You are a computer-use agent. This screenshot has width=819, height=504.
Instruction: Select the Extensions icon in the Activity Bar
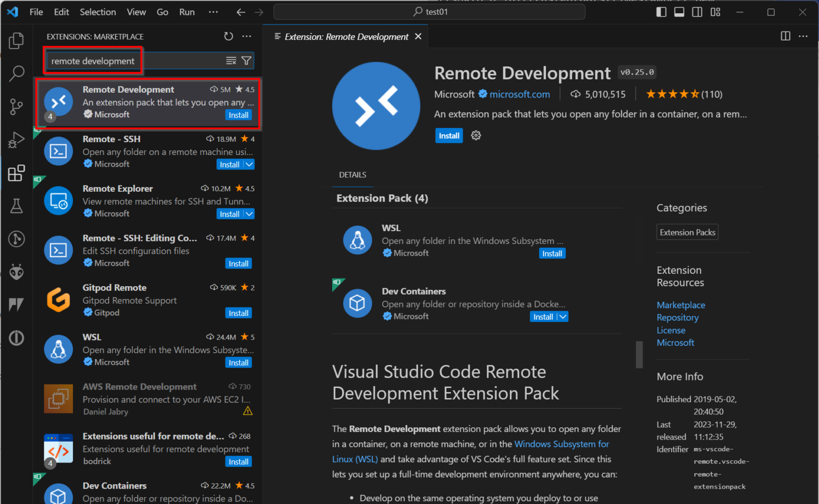pos(16,173)
